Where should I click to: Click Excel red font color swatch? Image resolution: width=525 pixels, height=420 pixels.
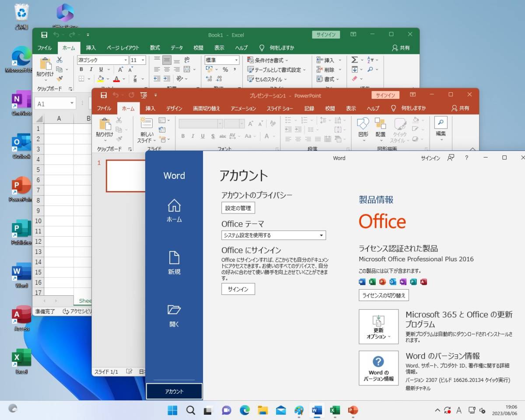116,79
